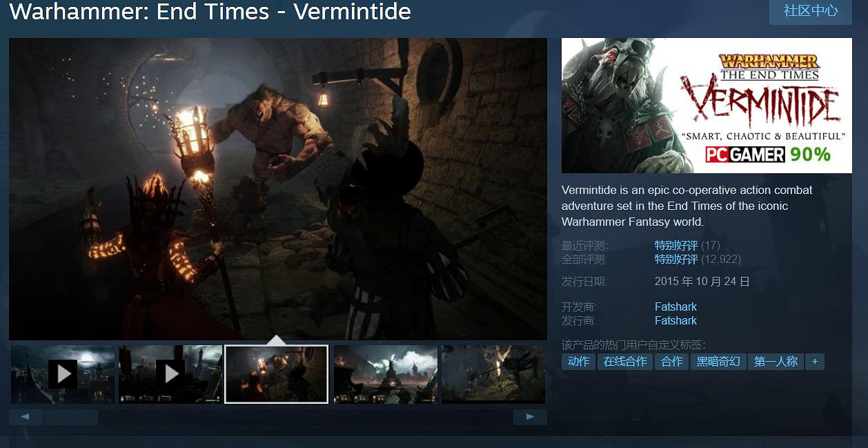Open the 黑暗奇幻 tag
The width and height of the screenshot is (868, 448).
click(x=718, y=362)
